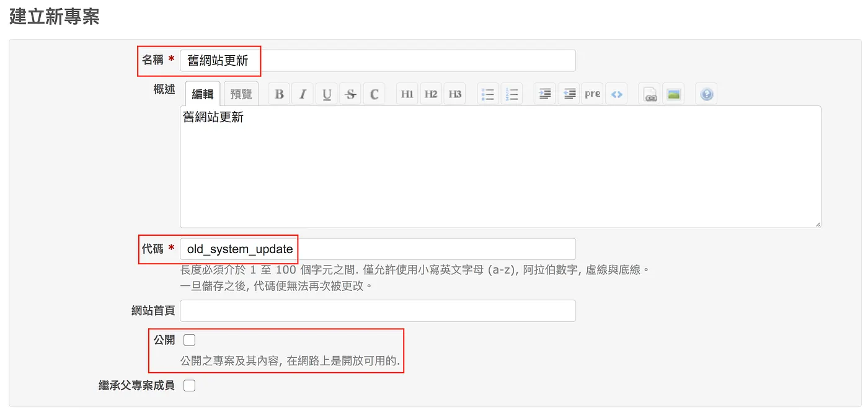Click the hint '公開之專案及其內容, 在網路上是開放可用的.'

tap(290, 360)
